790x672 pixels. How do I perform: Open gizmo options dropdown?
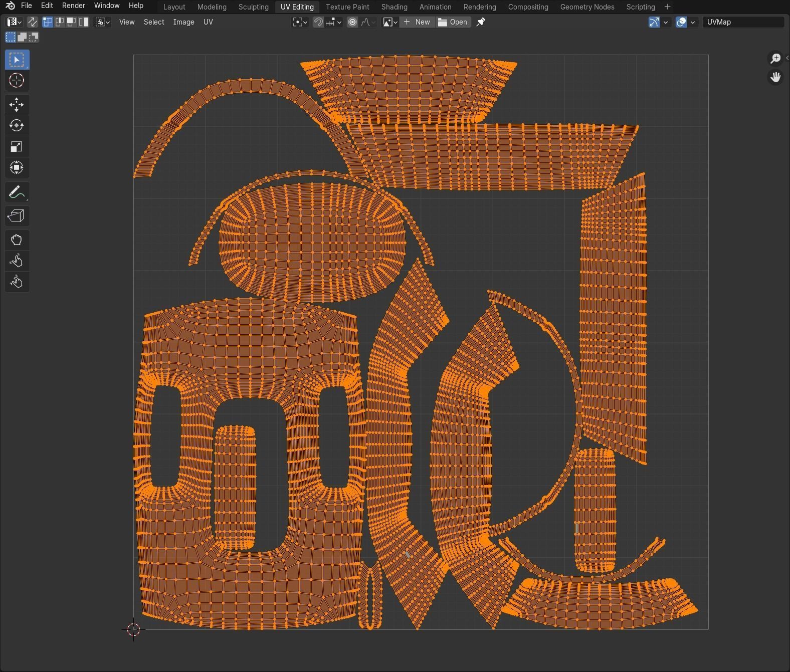[666, 22]
